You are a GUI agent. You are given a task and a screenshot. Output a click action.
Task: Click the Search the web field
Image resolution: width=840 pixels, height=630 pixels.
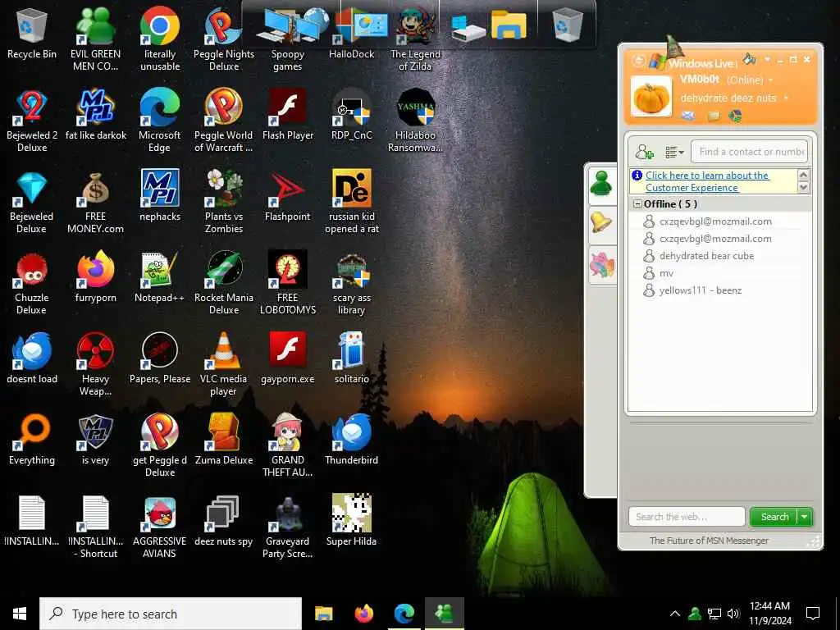pos(687,517)
